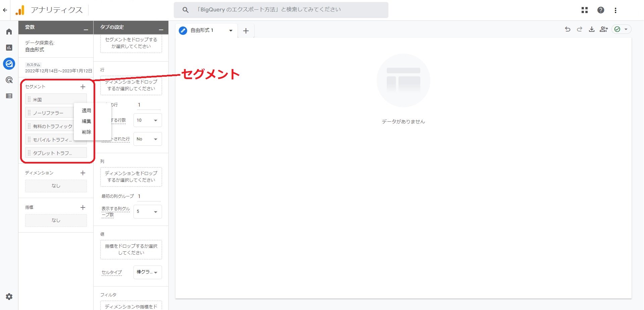Open the Google apps grid icon
This screenshot has height=310, width=644.
585,10
